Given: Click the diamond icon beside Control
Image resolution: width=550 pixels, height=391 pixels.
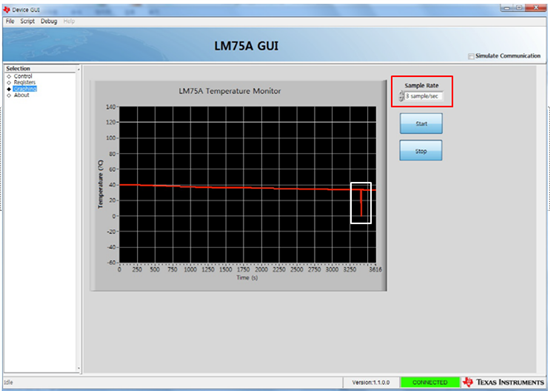Looking at the screenshot, I should tap(9, 76).
